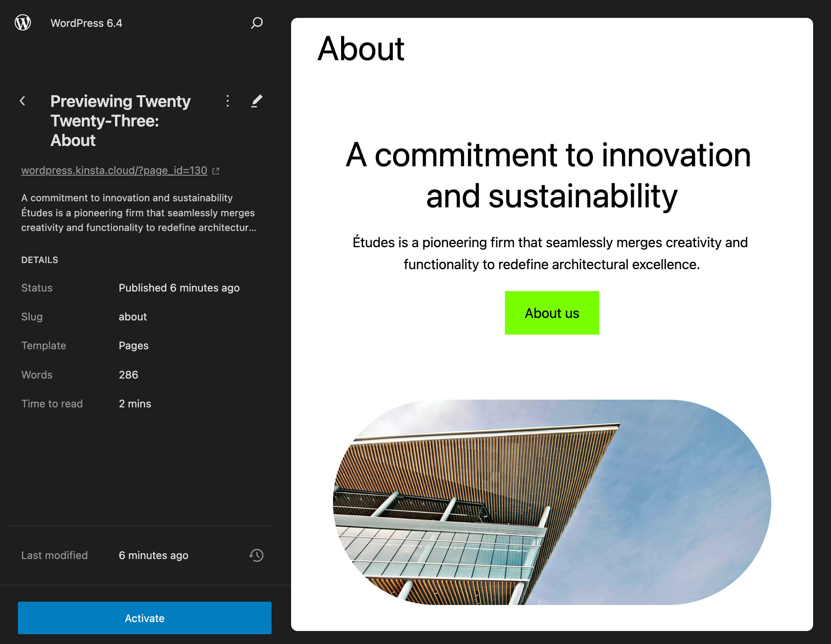
Task: Select the Pages template dropdown
Action: (x=133, y=346)
